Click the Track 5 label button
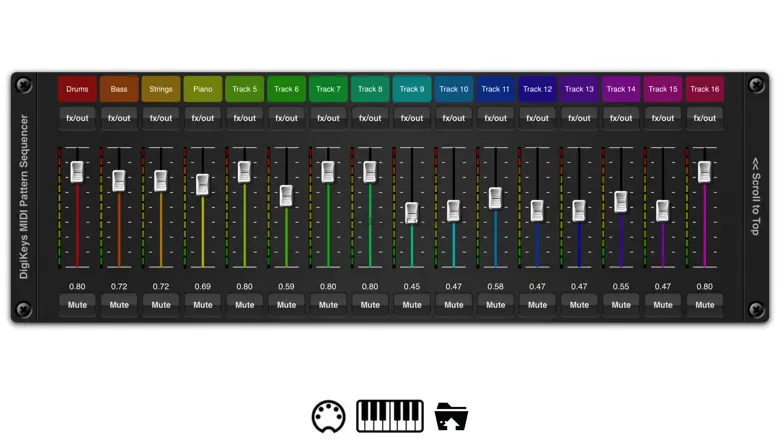Screen dimensions: 780x439 point(244,89)
